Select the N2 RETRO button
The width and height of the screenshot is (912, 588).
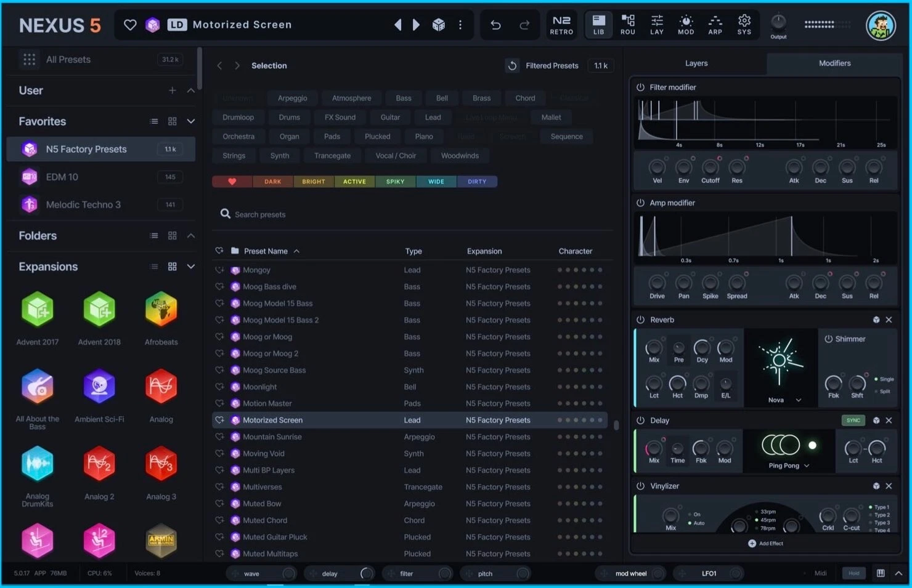tap(561, 25)
